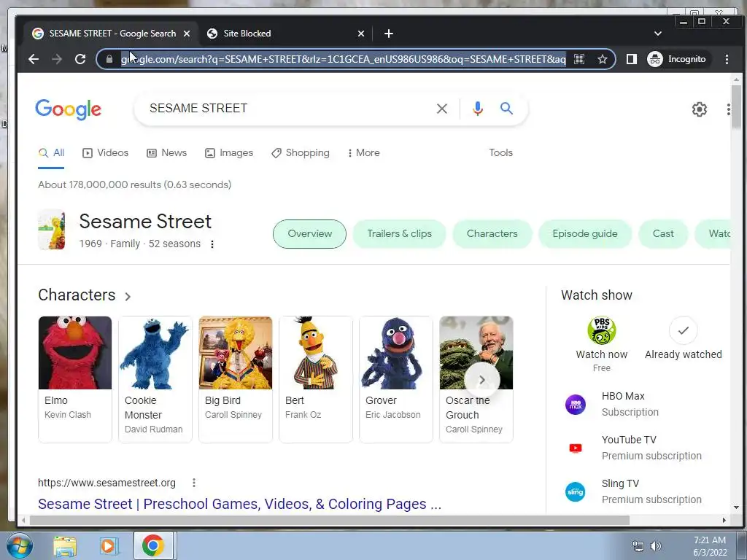This screenshot has height=560, width=747.
Task: Close the SESAME STREET Google Search tab
Action: (x=187, y=34)
